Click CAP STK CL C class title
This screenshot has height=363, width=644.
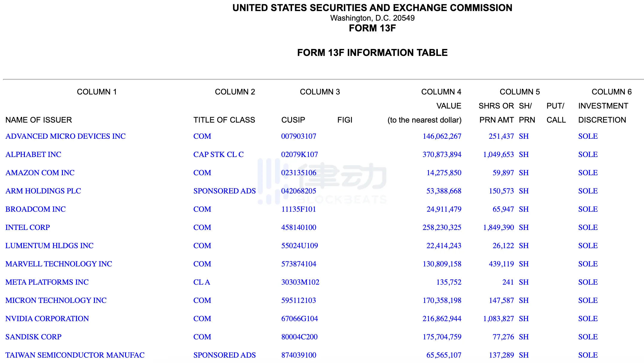[x=218, y=155]
